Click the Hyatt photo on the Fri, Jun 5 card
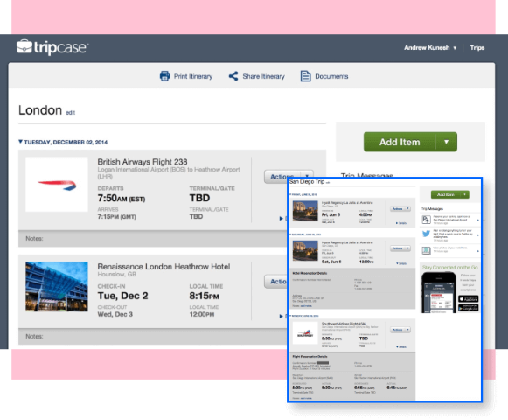The width and height of the screenshot is (508, 420). [305, 211]
